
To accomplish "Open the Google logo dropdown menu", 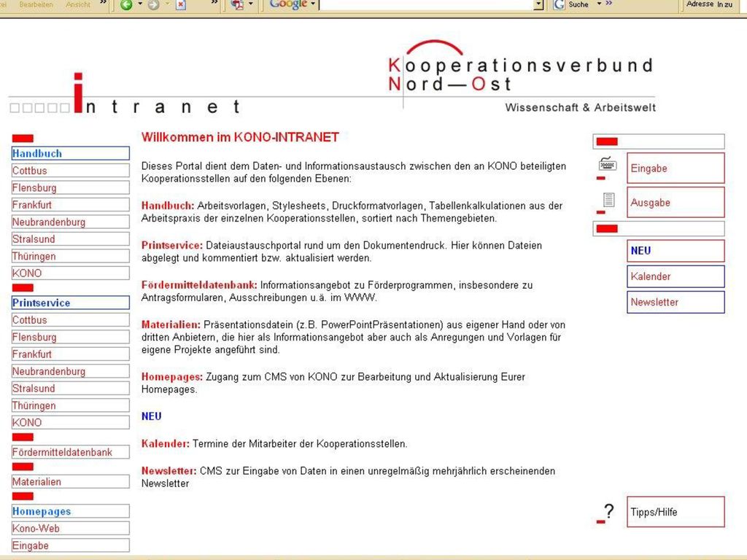I will point(312,4).
